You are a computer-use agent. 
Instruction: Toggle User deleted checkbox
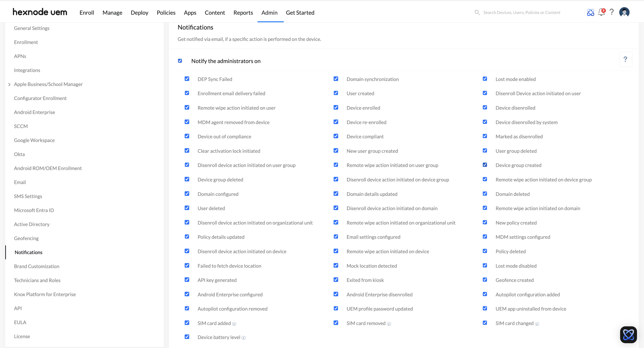187,208
